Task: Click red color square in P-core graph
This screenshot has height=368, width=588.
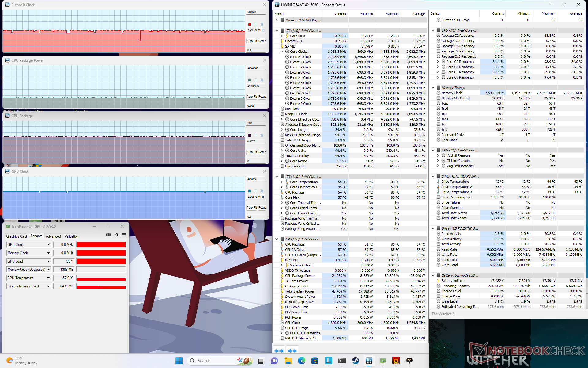Action: click(249, 25)
